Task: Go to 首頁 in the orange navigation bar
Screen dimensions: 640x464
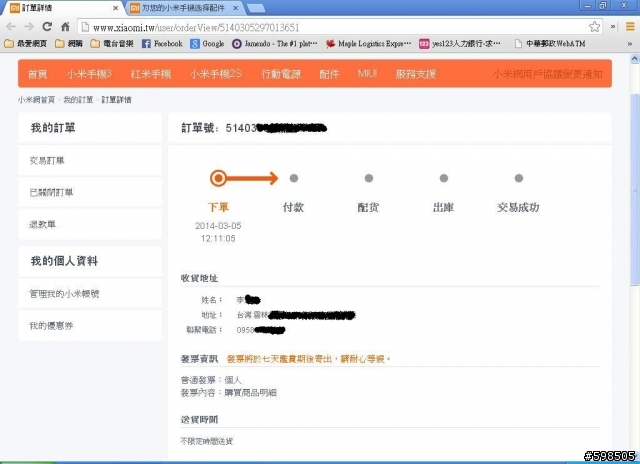Action: tap(38, 74)
